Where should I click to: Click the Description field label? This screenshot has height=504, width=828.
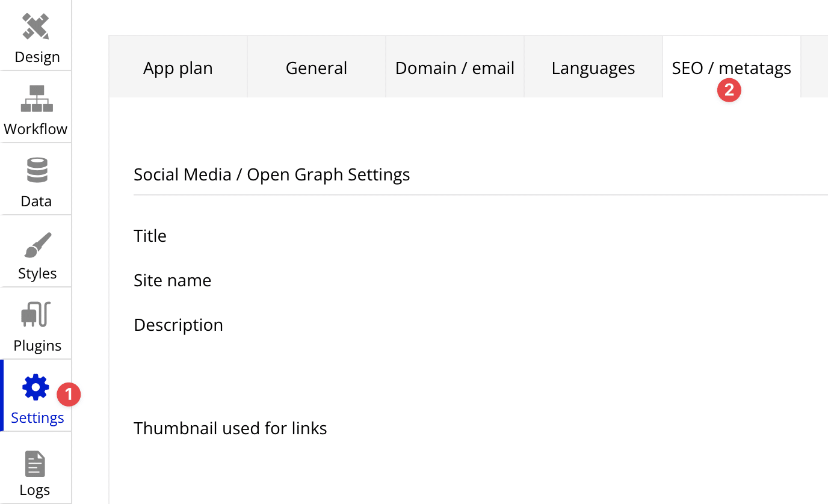[x=178, y=325]
